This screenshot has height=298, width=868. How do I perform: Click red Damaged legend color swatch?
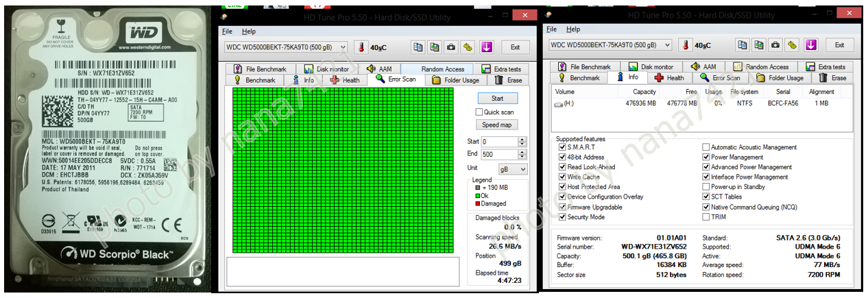477,203
